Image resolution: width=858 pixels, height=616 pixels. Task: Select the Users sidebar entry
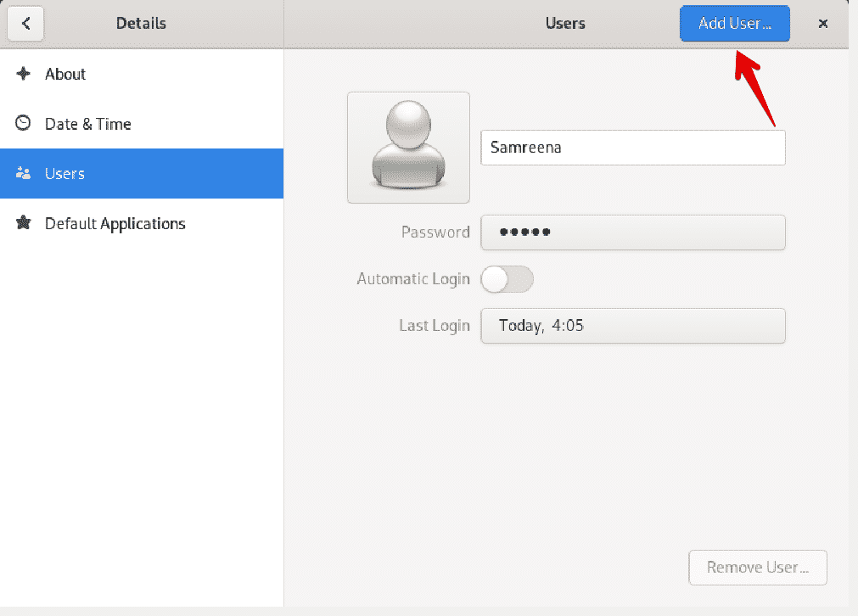point(64,174)
